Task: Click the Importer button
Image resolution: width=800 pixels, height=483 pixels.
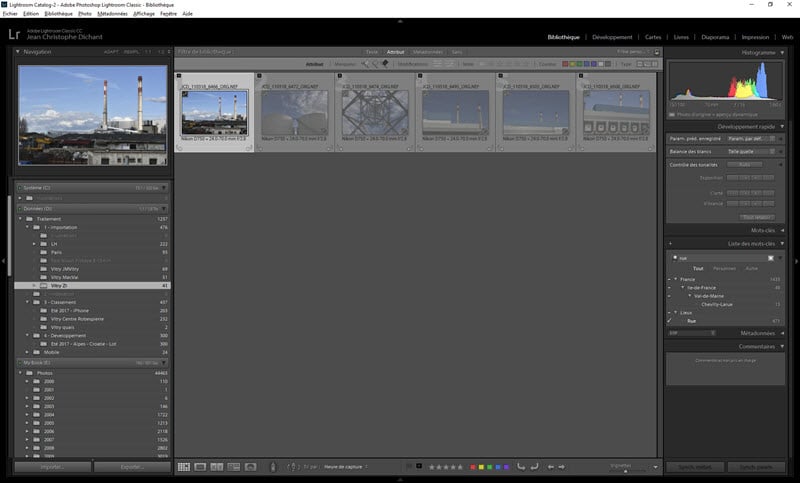Action: point(53,467)
